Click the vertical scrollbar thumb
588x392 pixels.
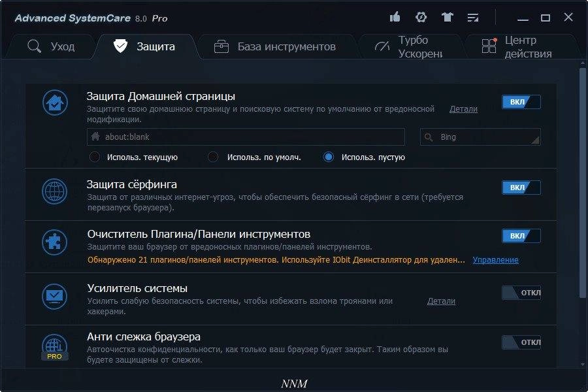582,182
